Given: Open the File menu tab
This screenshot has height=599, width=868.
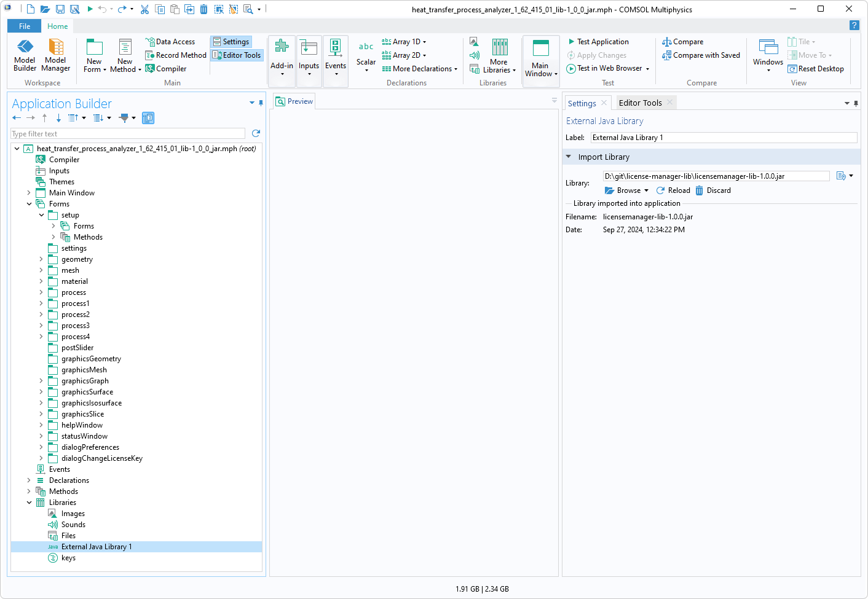Looking at the screenshot, I should [25, 26].
